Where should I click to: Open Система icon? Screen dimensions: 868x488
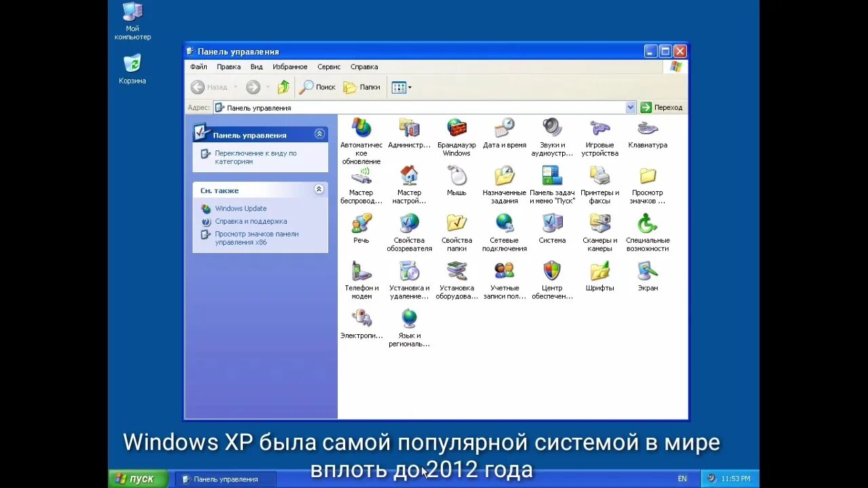pyautogui.click(x=552, y=223)
